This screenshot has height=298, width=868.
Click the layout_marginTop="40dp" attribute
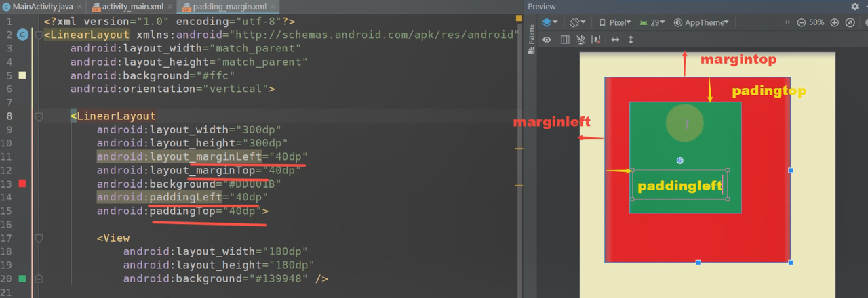[199, 170]
